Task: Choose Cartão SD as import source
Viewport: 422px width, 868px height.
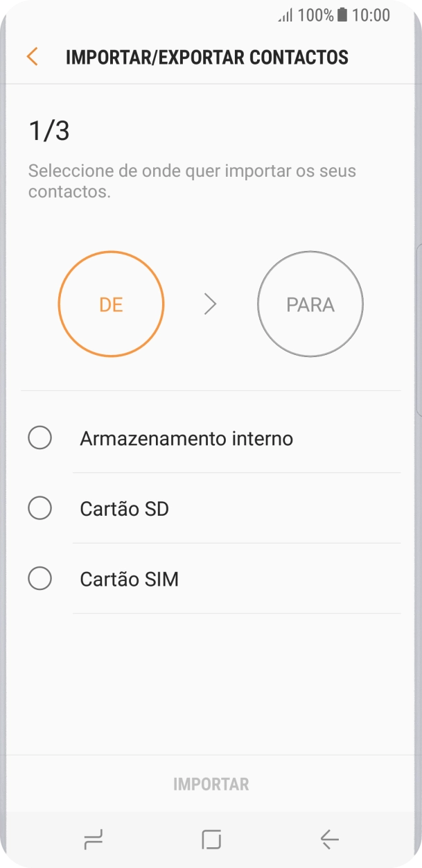Action: (x=39, y=508)
